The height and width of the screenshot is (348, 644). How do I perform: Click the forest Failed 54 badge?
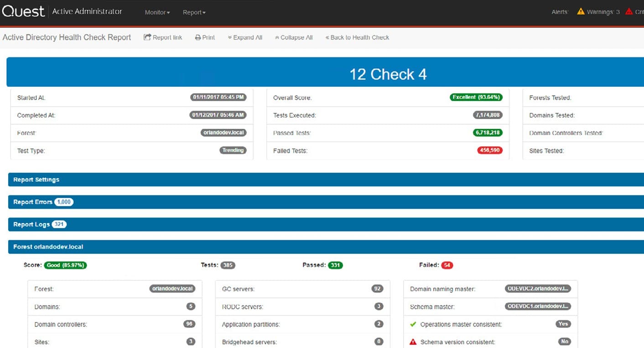click(447, 265)
